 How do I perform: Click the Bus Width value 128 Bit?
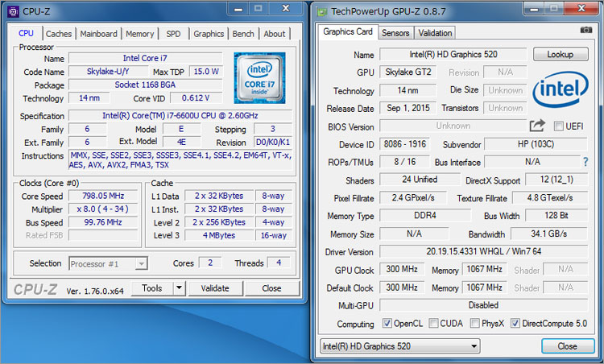click(556, 215)
